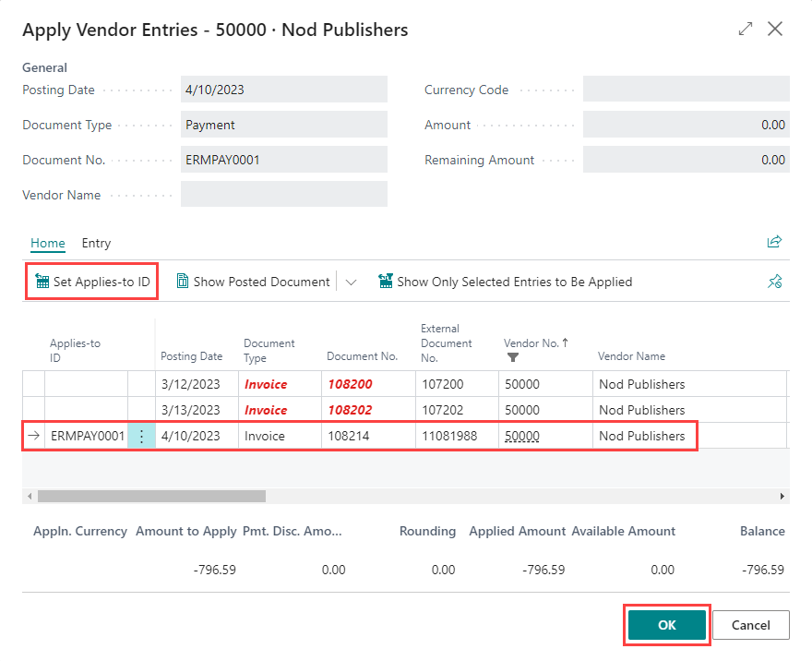Click the Balance value -796.59
The image size is (812, 661).
click(x=763, y=570)
